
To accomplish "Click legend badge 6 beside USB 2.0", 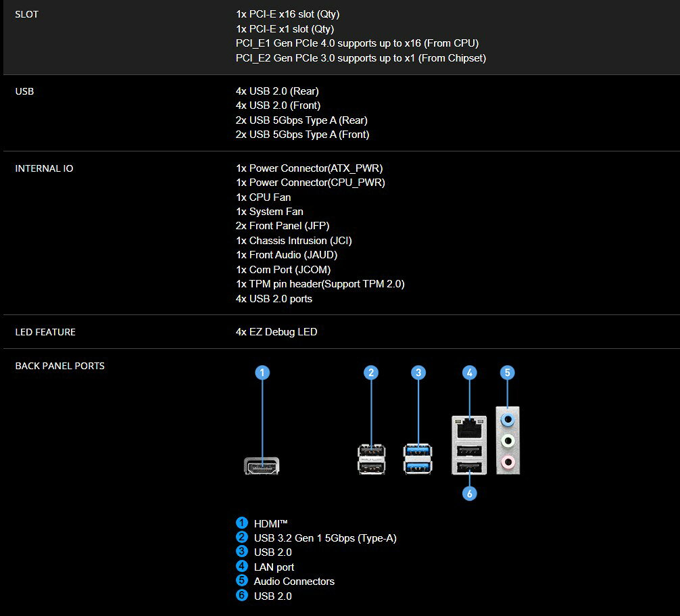I will coord(241,595).
